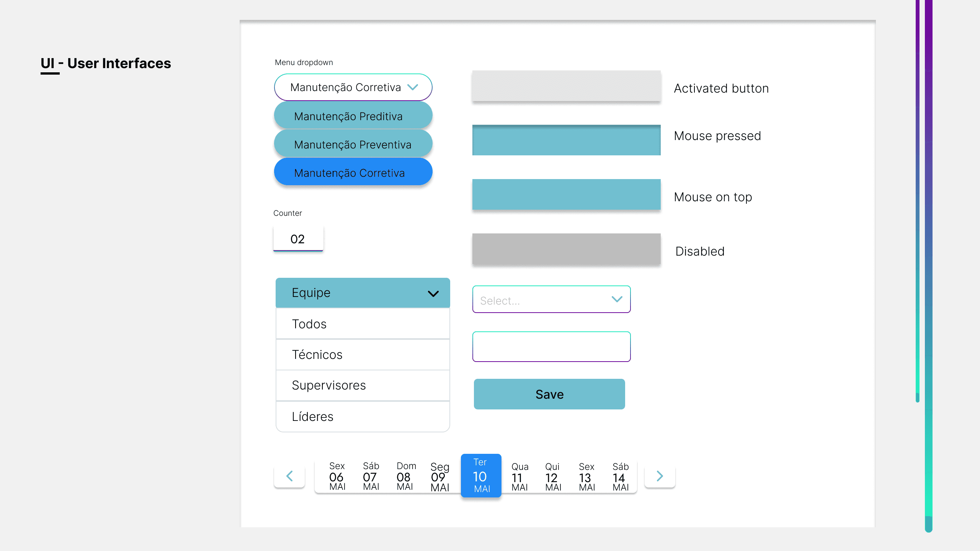Select Supervisores in Equipe list

[x=362, y=385]
